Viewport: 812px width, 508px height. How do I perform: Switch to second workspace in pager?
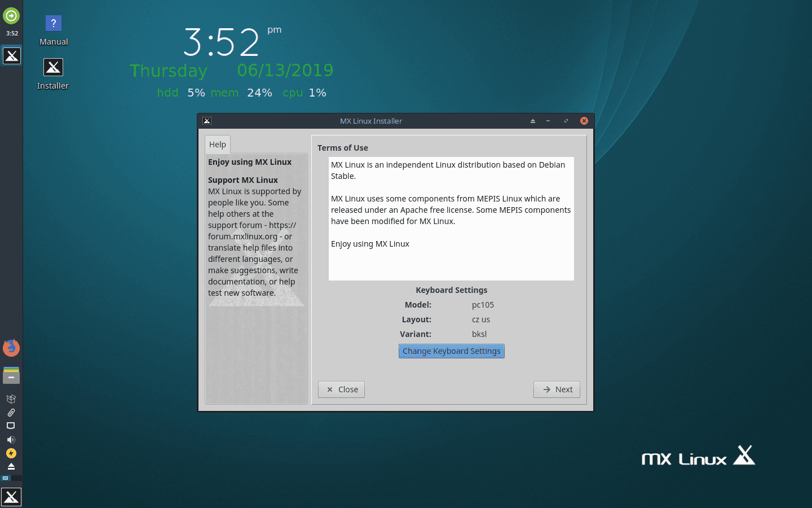pos(16,478)
